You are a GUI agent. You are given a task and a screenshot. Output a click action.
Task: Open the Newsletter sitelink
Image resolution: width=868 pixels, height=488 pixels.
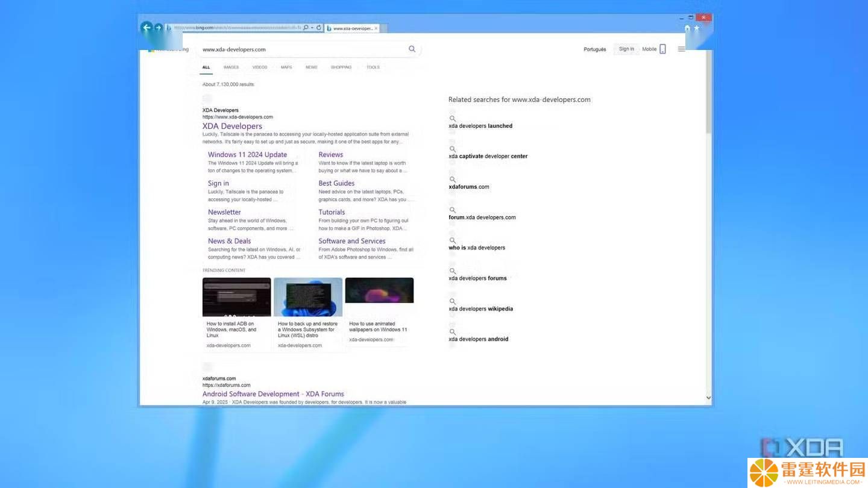point(224,212)
